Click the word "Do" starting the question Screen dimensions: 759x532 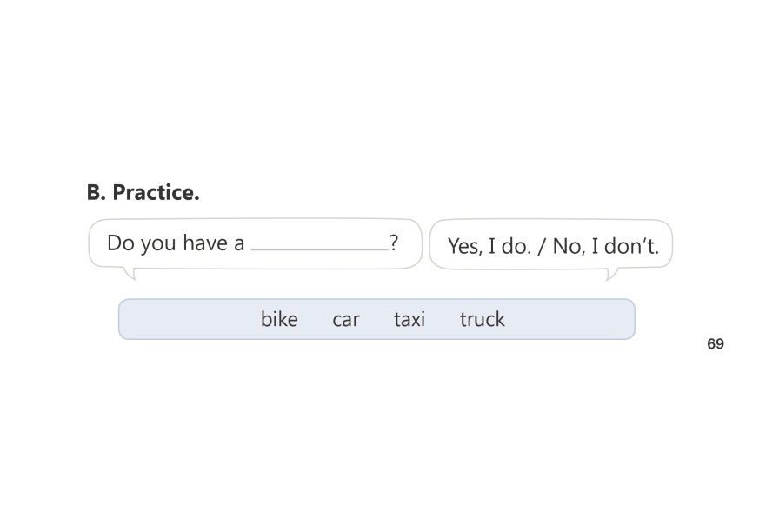[x=121, y=243]
